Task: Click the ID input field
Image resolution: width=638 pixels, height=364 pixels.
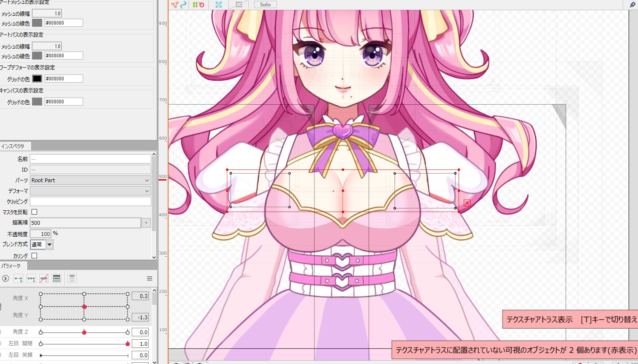Action: click(x=90, y=169)
